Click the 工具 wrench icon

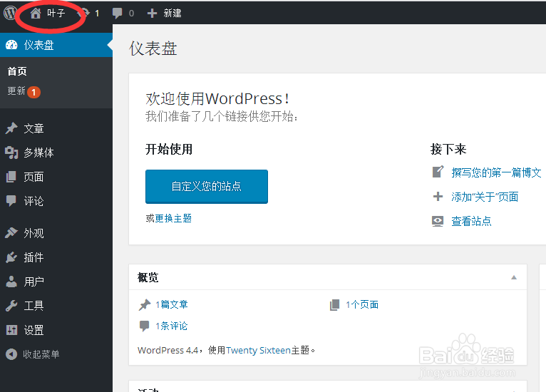(x=11, y=306)
